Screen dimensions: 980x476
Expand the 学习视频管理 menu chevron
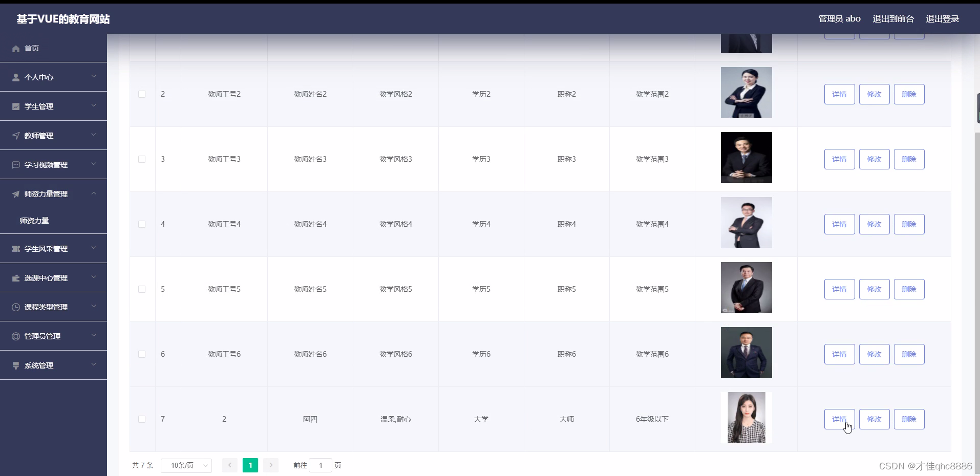point(94,164)
